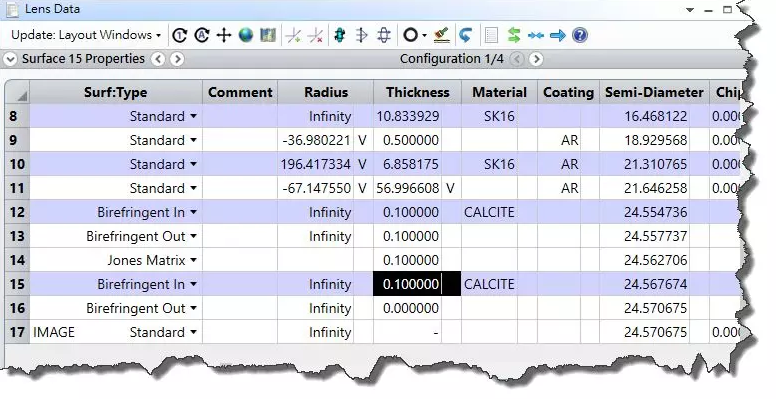Click the sheet document icon in the toolbar

491,35
